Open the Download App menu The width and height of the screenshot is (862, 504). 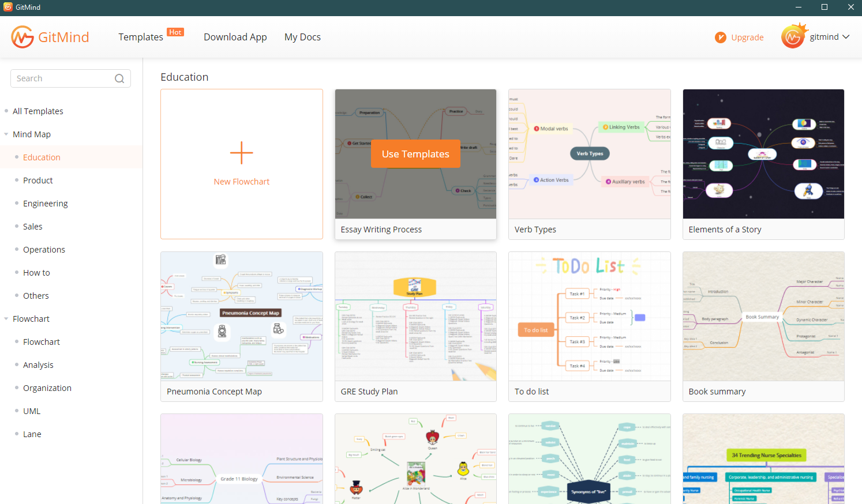(x=235, y=37)
